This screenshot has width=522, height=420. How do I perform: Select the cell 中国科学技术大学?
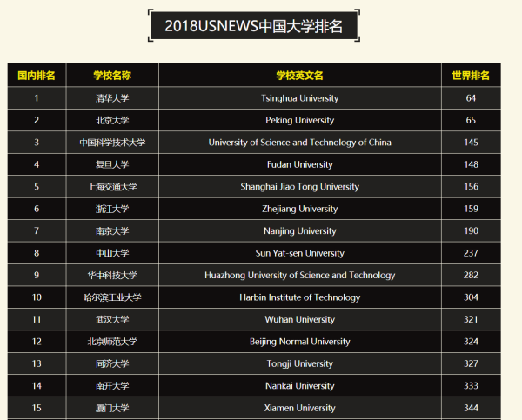[112, 143]
